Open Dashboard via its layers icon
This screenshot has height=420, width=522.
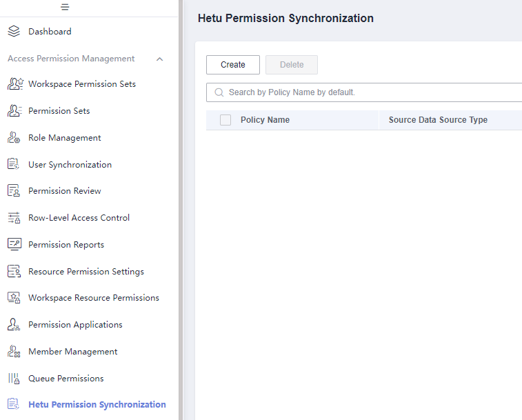click(14, 31)
